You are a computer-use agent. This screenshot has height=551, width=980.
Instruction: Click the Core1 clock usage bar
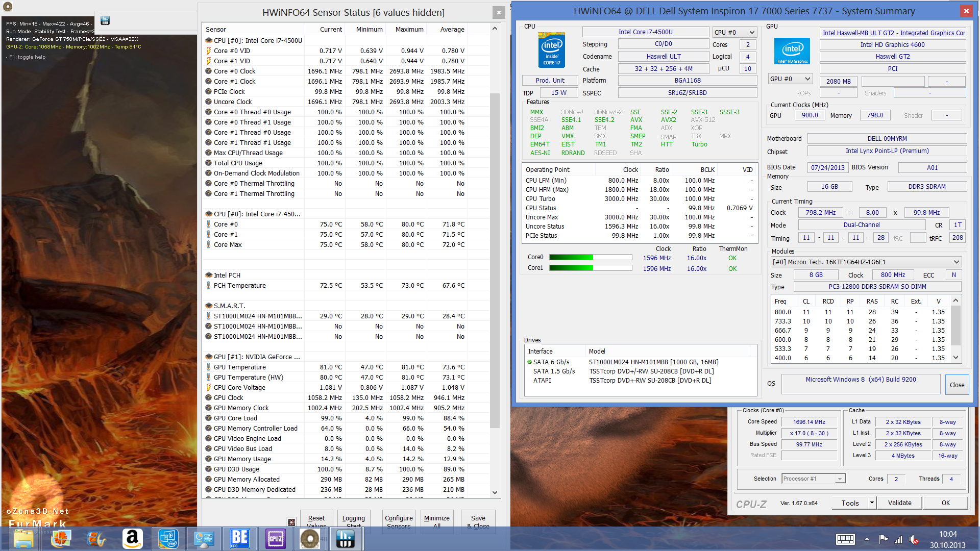[591, 268]
